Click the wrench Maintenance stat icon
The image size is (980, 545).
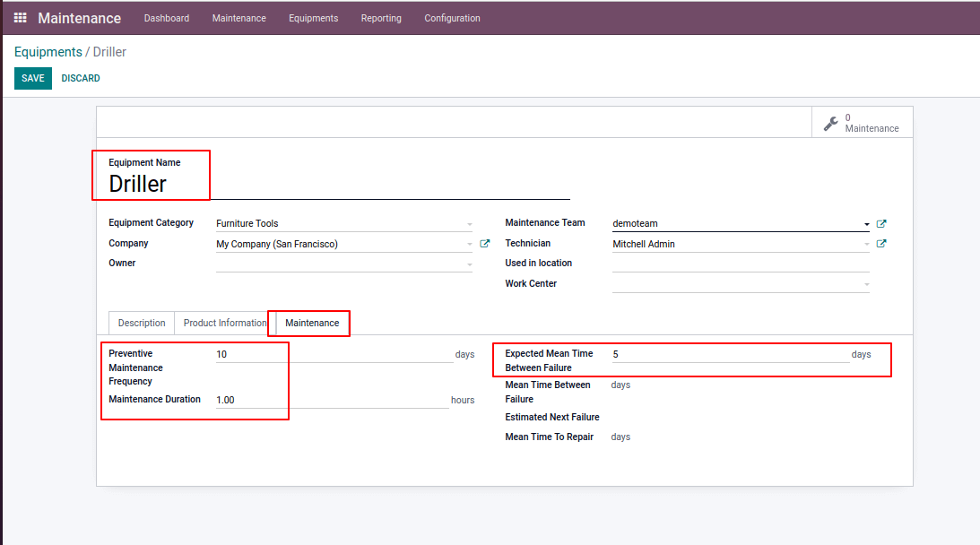pyautogui.click(x=830, y=123)
